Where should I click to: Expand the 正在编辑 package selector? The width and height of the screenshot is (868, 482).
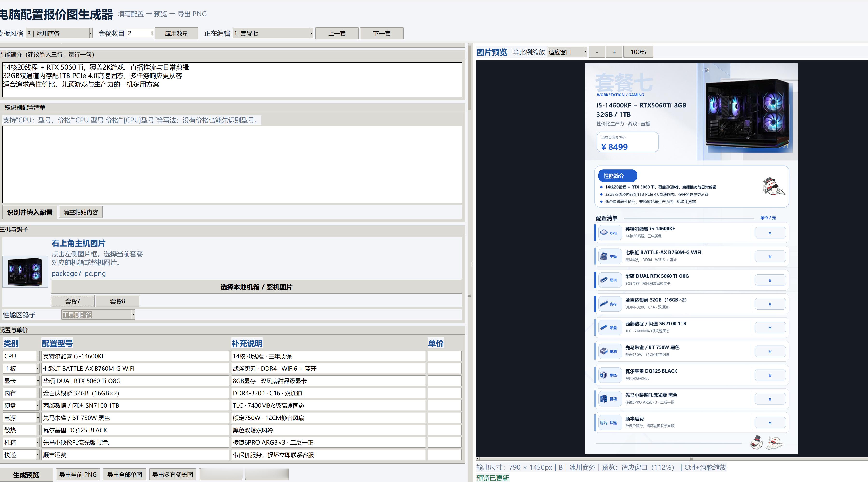[x=273, y=33]
